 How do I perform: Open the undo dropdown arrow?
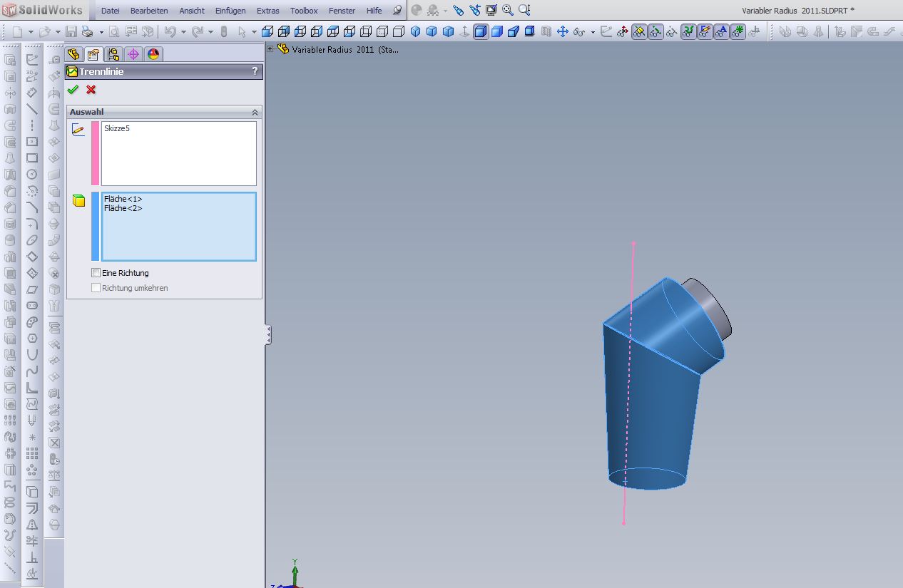pos(183,32)
